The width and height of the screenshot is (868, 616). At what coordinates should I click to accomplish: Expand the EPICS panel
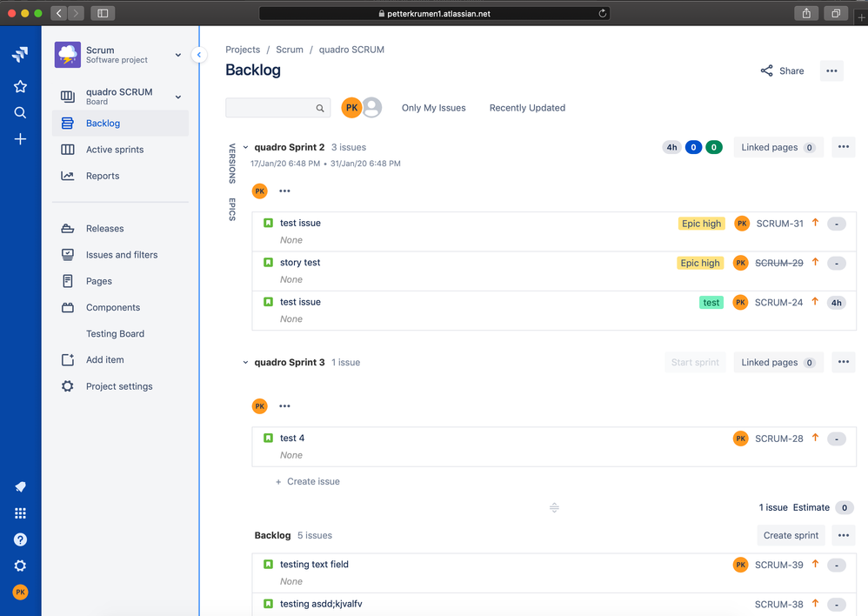232,210
